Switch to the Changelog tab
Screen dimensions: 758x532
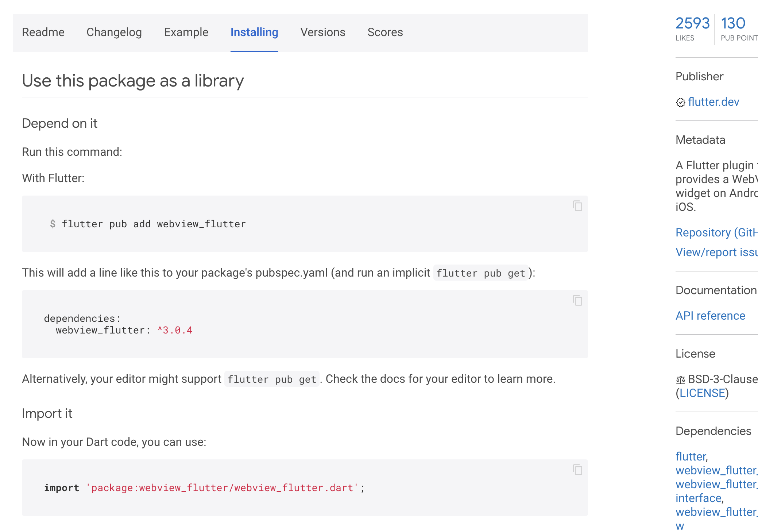[x=114, y=32]
